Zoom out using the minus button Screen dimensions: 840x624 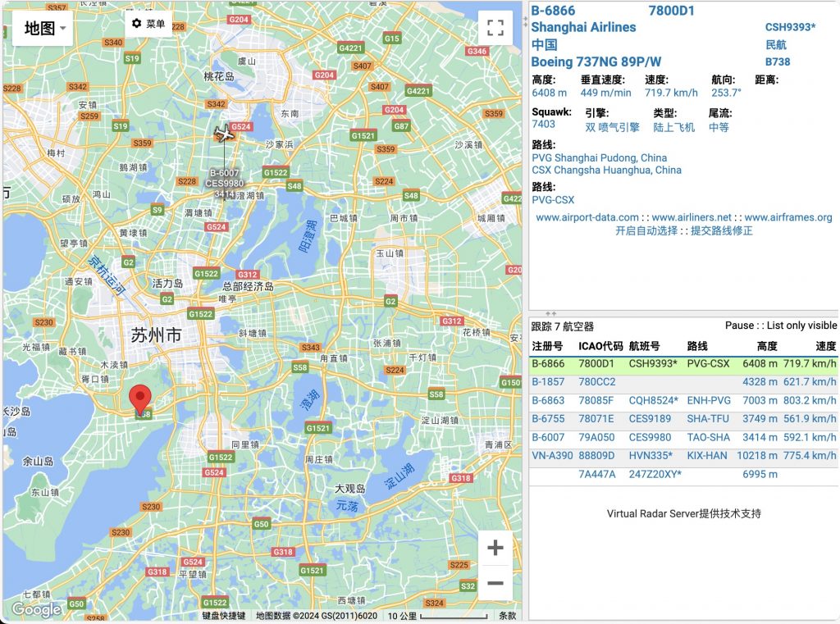pos(495,583)
